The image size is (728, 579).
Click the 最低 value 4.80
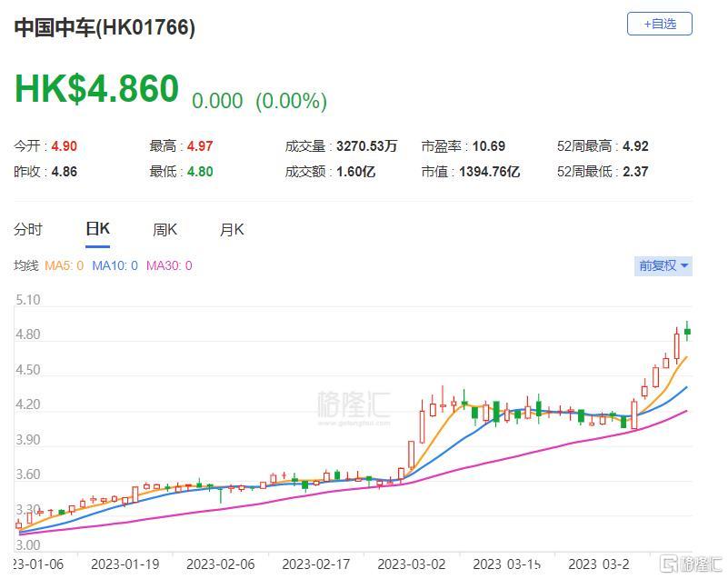click(x=200, y=172)
